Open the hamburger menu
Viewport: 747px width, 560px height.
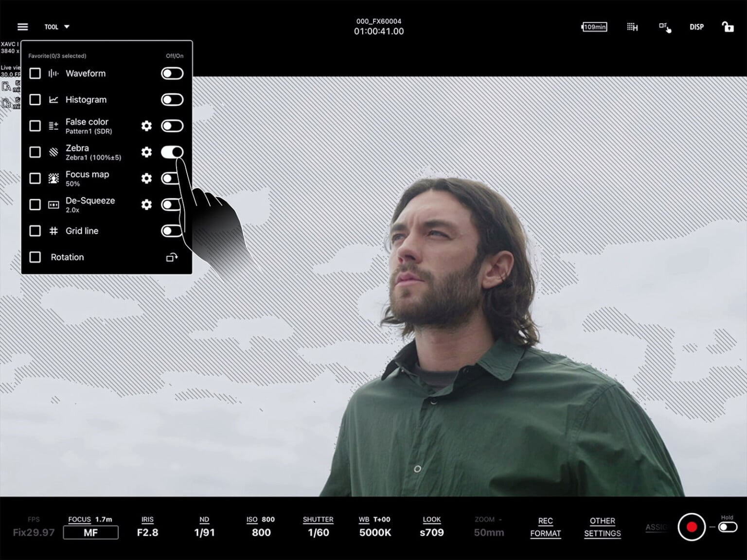tap(22, 27)
